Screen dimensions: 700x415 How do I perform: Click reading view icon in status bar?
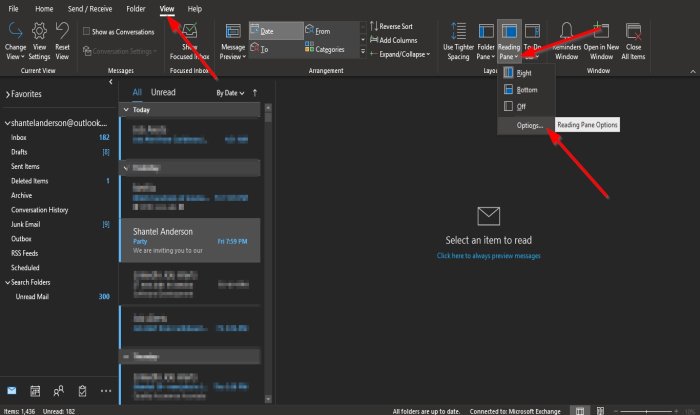[x=600, y=411]
